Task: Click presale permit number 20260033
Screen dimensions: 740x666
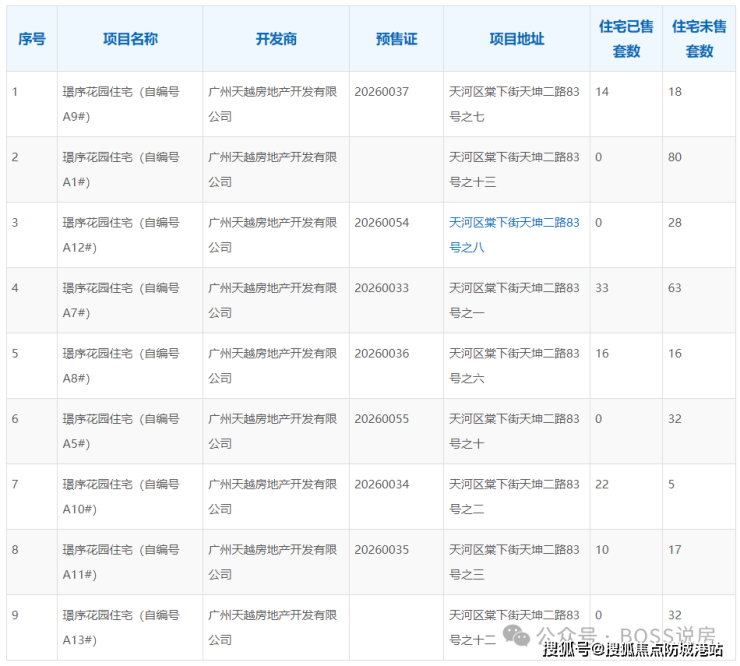Action: 382,288
